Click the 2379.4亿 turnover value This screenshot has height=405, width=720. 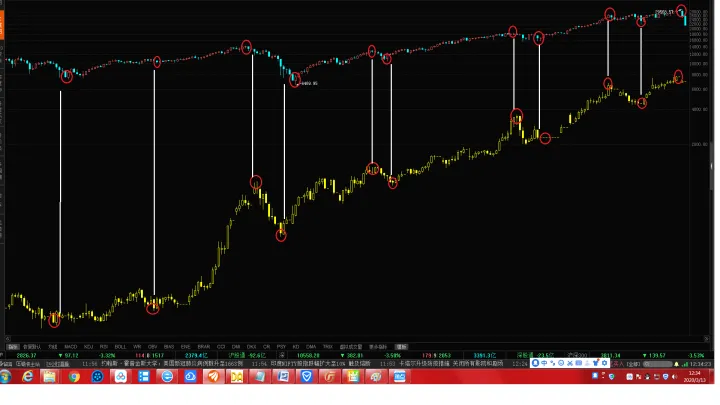pos(196,355)
